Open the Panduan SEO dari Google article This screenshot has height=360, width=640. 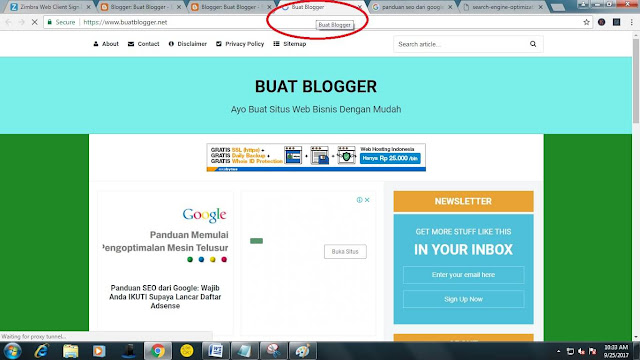click(x=165, y=297)
